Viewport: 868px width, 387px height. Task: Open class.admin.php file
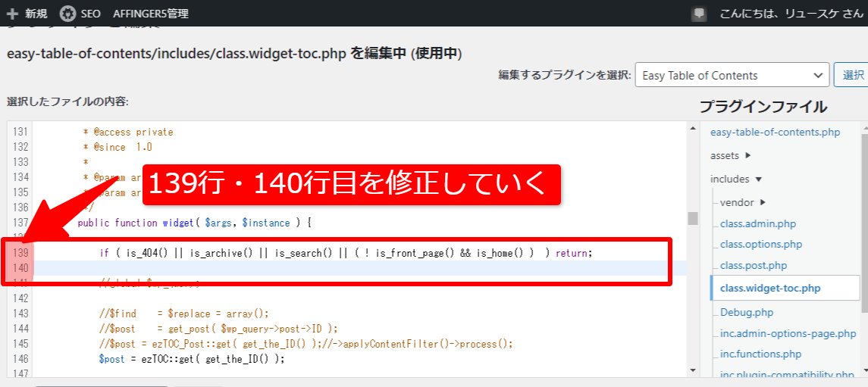pyautogui.click(x=757, y=223)
